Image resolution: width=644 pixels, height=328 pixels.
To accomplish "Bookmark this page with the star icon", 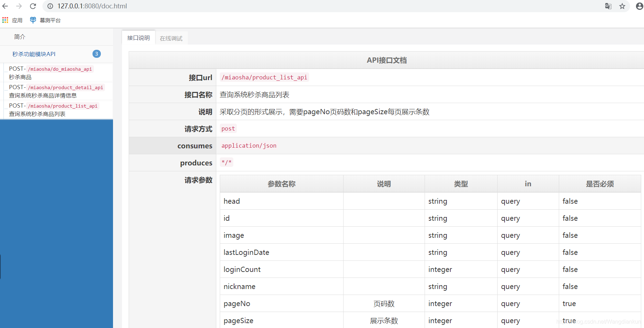I will coord(622,6).
